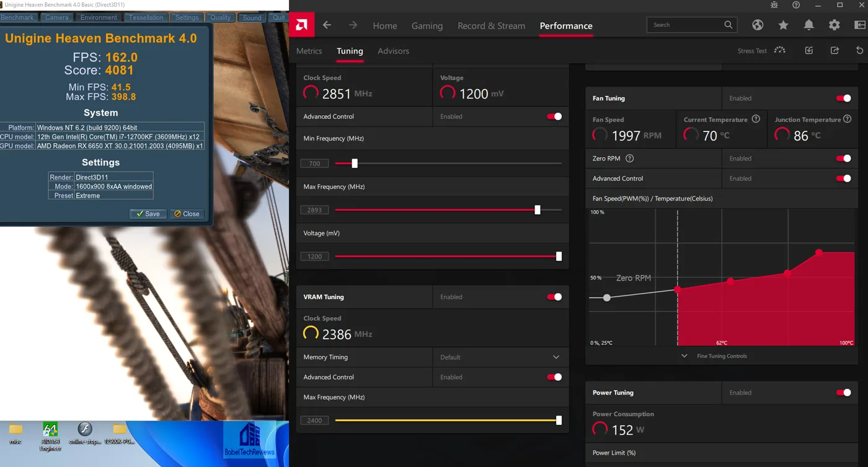Disable the Zero RPM switch
868x467 pixels.
(843, 159)
